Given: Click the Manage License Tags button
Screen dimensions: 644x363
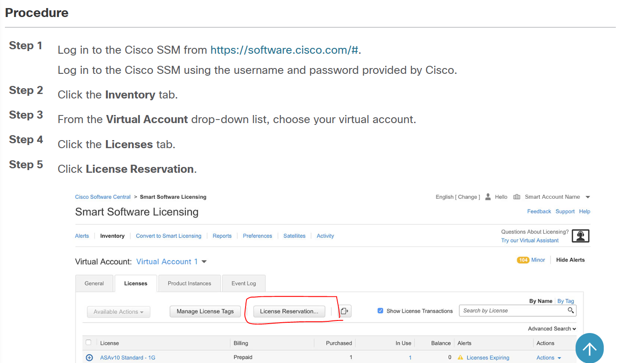Looking at the screenshot, I should 205,312.
